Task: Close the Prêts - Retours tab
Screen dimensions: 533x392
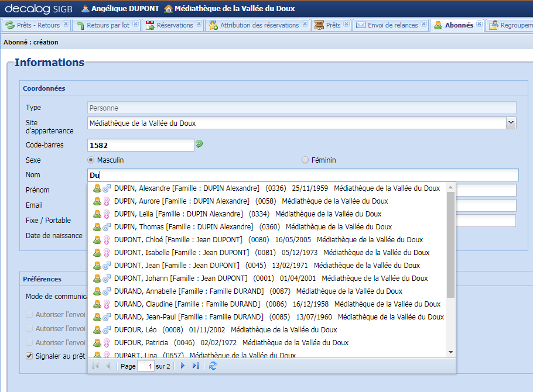Action: pyautogui.click(x=66, y=25)
